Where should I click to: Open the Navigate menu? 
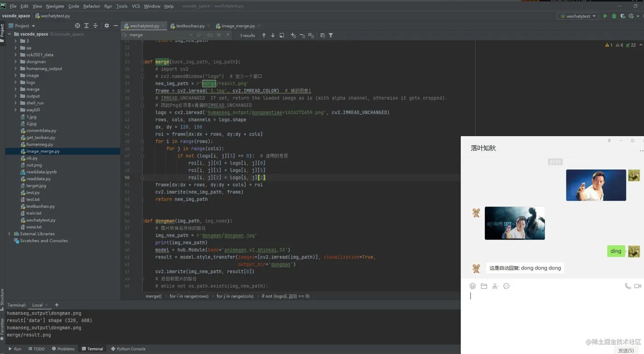pyautogui.click(x=55, y=6)
